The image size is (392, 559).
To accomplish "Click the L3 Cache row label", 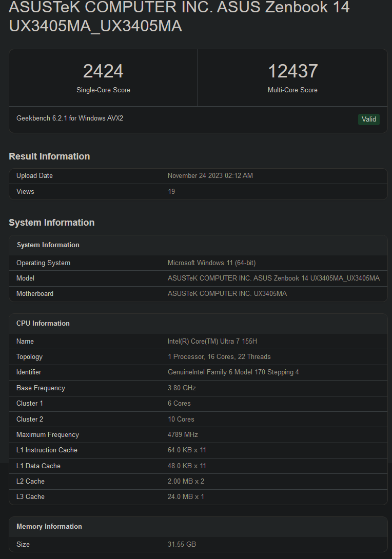I will [x=30, y=496].
